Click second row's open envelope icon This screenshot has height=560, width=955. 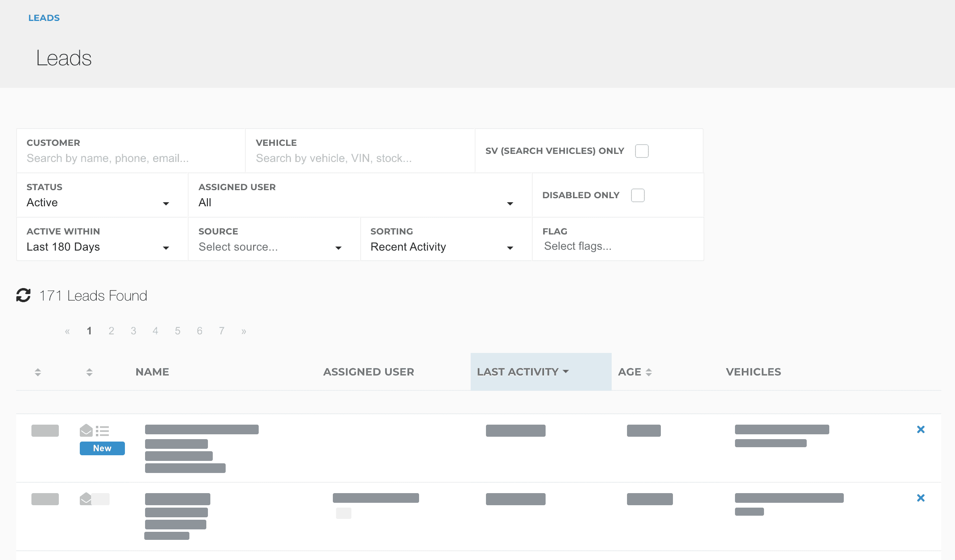pyautogui.click(x=86, y=498)
